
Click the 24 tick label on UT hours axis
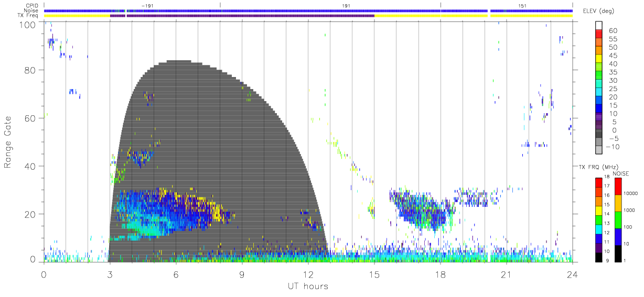(572, 273)
